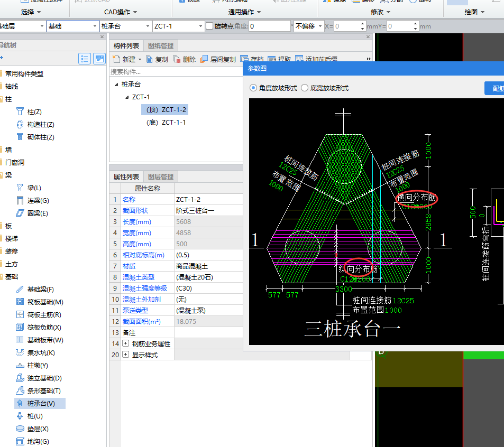Select (底) ZCT-1-1 in component list

point(166,123)
